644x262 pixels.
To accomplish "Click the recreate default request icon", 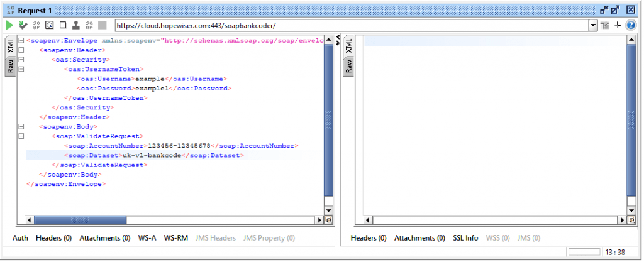I will pyautogui.click(x=49, y=25).
